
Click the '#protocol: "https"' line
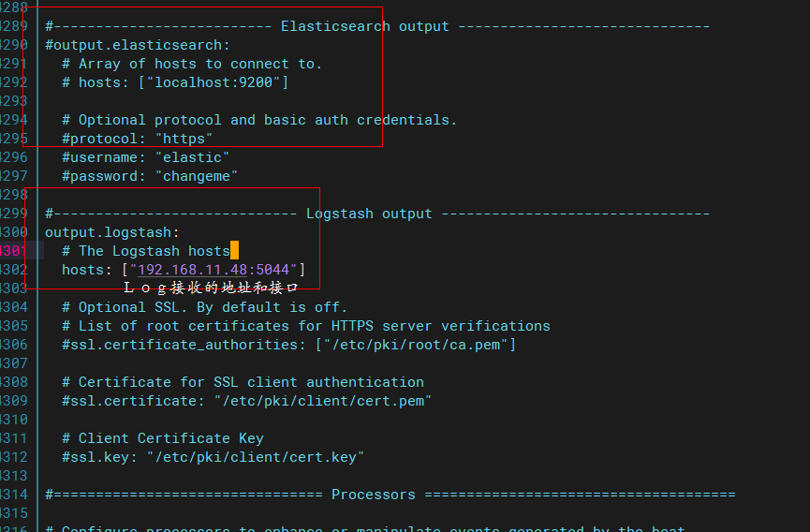click(138, 139)
